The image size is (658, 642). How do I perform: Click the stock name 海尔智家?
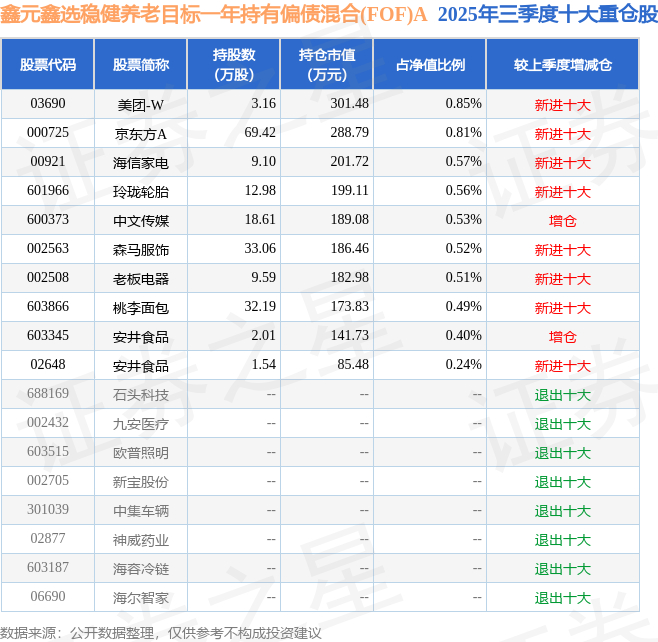(141, 597)
